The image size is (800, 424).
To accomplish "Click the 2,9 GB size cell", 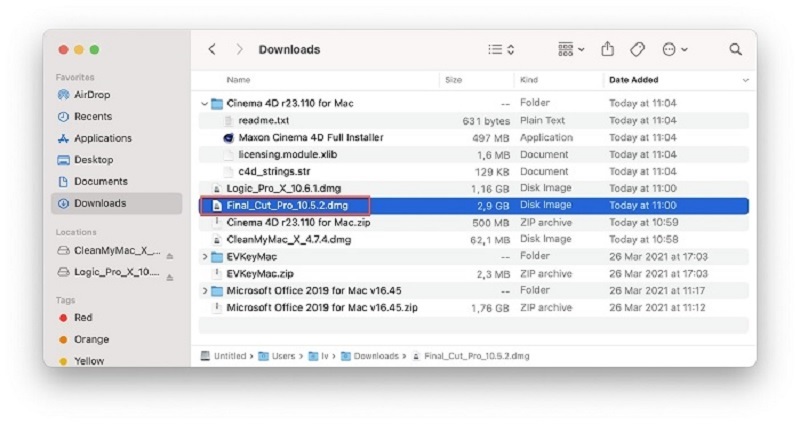I will pos(493,206).
